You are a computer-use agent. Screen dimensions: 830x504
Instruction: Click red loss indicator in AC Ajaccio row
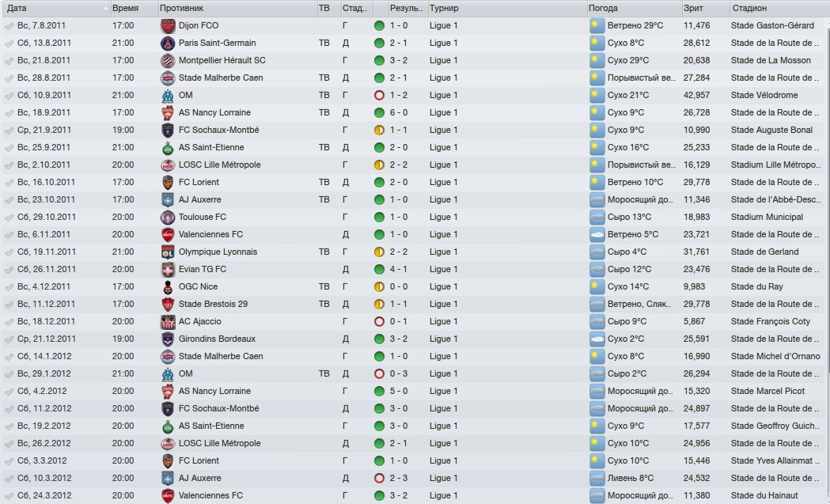pyautogui.click(x=379, y=321)
